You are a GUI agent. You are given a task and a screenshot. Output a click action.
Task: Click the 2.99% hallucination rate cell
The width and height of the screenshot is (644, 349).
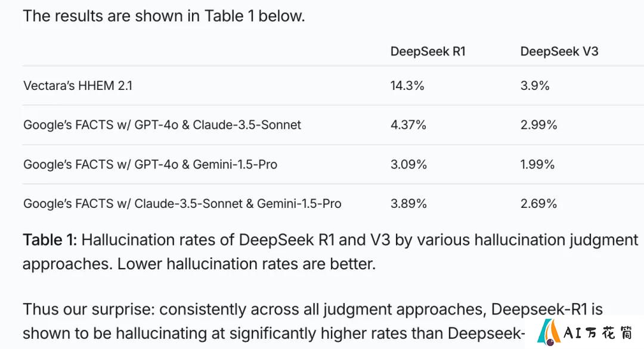click(x=538, y=124)
